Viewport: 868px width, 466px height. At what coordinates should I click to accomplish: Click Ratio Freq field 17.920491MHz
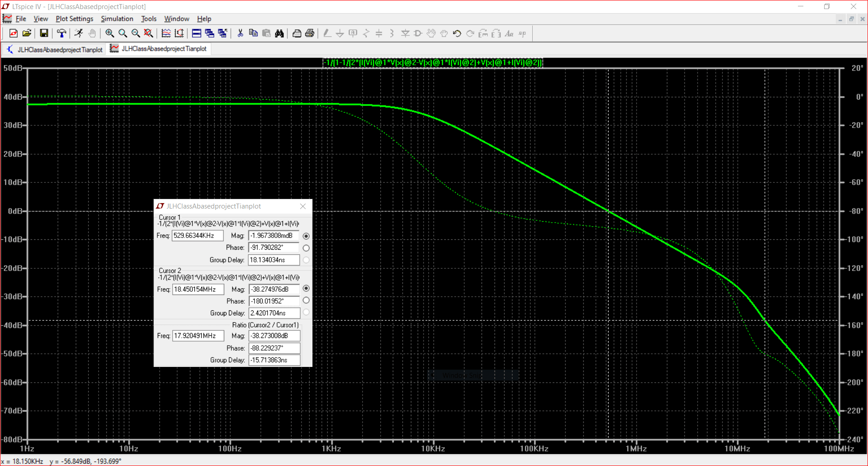[x=198, y=336]
